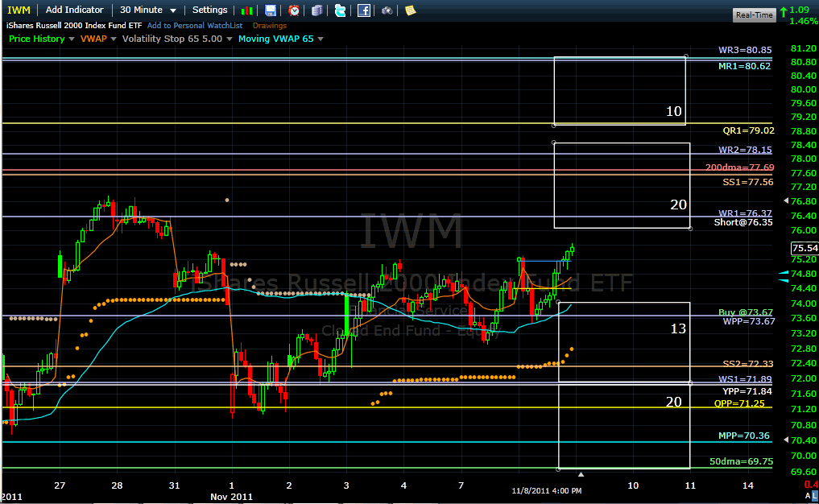The height and width of the screenshot is (504, 819).
Task: Click the 1.09 price change value
Action: (799, 10)
